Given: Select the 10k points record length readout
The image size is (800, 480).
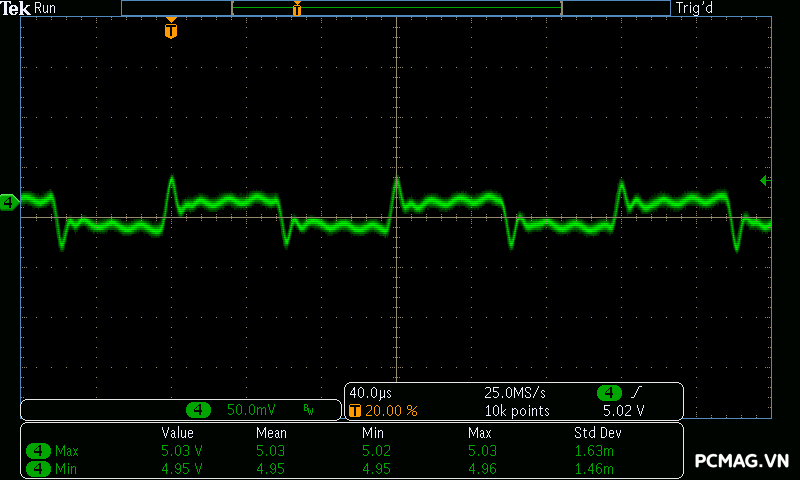Looking at the screenshot, I should (516, 411).
